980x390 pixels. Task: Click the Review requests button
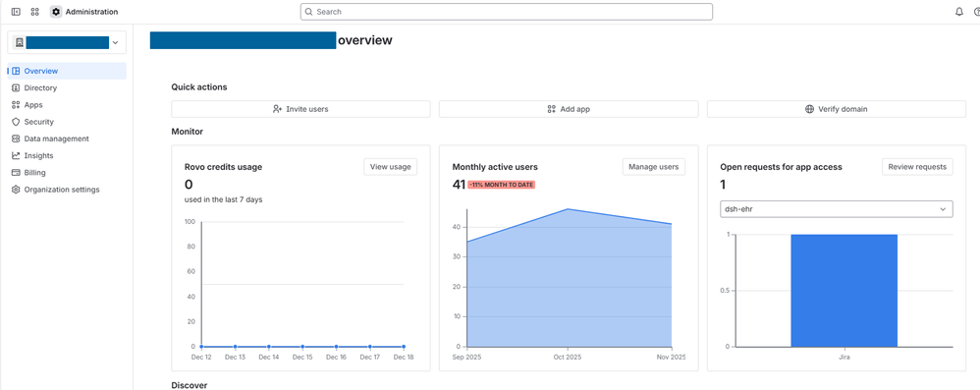point(917,167)
